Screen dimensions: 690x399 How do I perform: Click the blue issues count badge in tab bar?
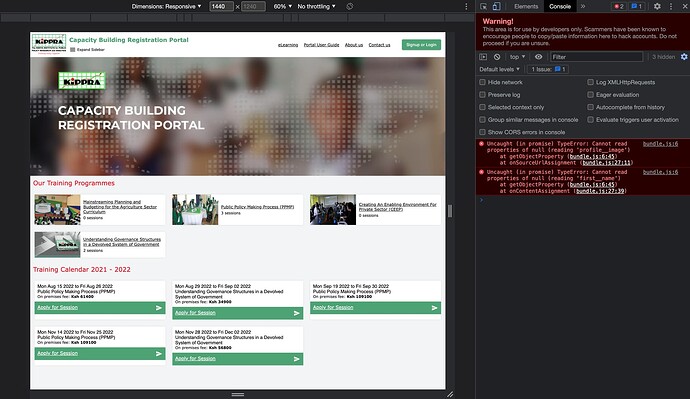click(636, 6)
